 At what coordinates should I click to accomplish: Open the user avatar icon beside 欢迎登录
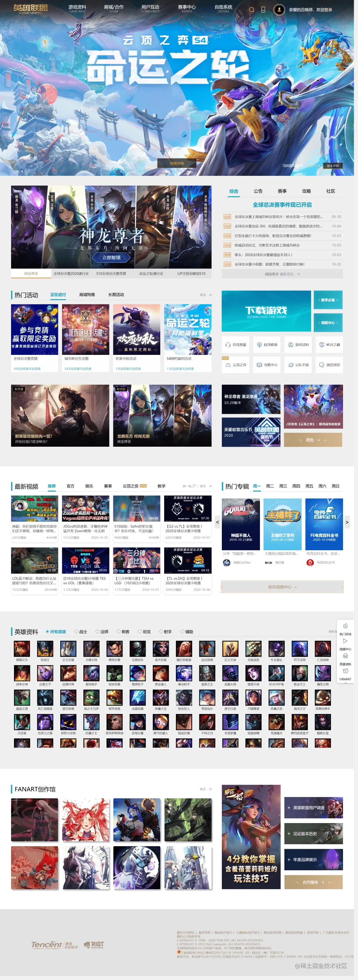pos(279,9)
